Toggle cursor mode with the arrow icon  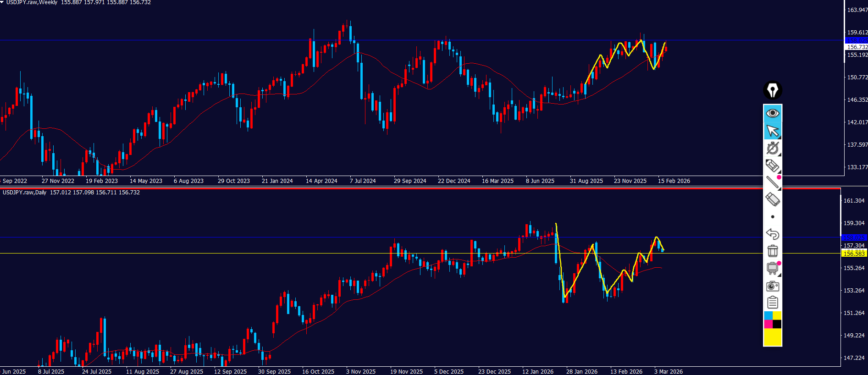(773, 131)
